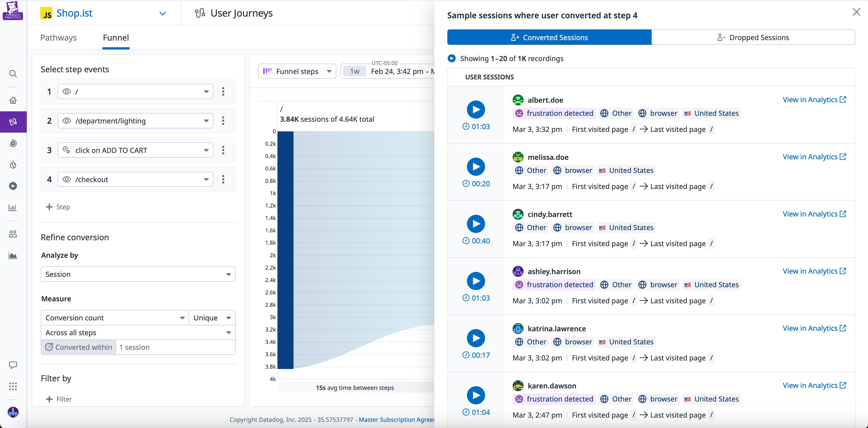The image size is (868, 428).
Task: Open the bar chart analytics sidebar icon
Action: [13, 208]
